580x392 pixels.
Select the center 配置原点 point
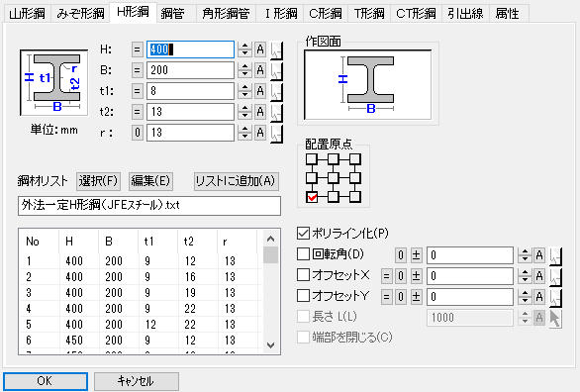(x=334, y=178)
